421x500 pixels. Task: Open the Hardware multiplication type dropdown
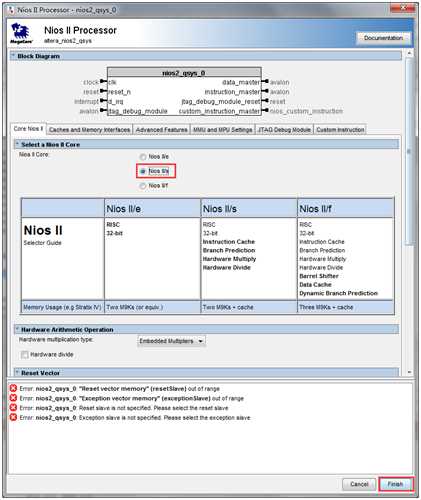coord(171,341)
